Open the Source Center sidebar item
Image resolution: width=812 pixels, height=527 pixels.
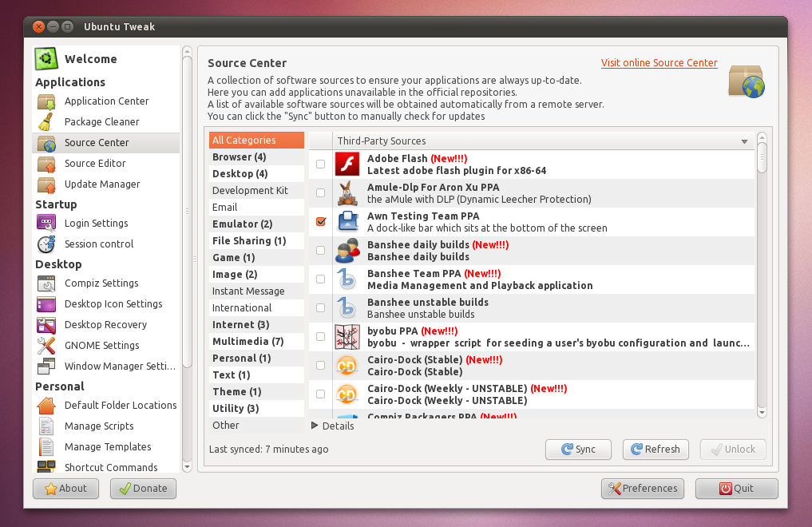tap(106, 143)
